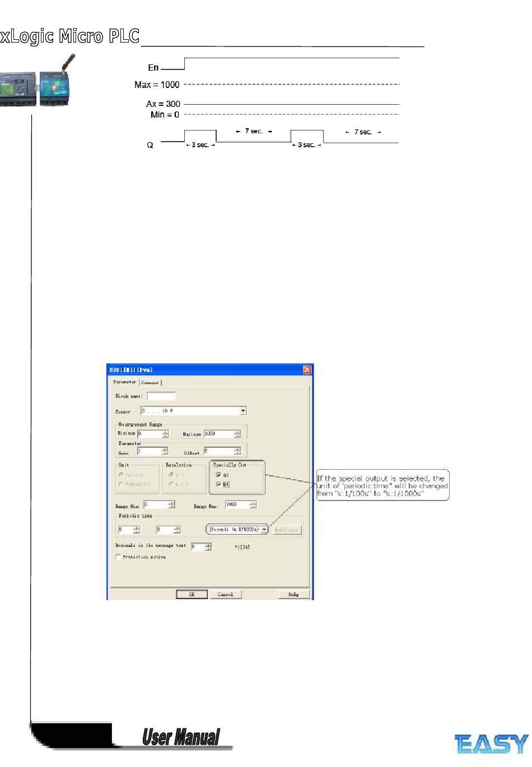Screen dimensions: 532x767
Task: Click the first Periodic time spinner arrows
Action: [137, 529]
